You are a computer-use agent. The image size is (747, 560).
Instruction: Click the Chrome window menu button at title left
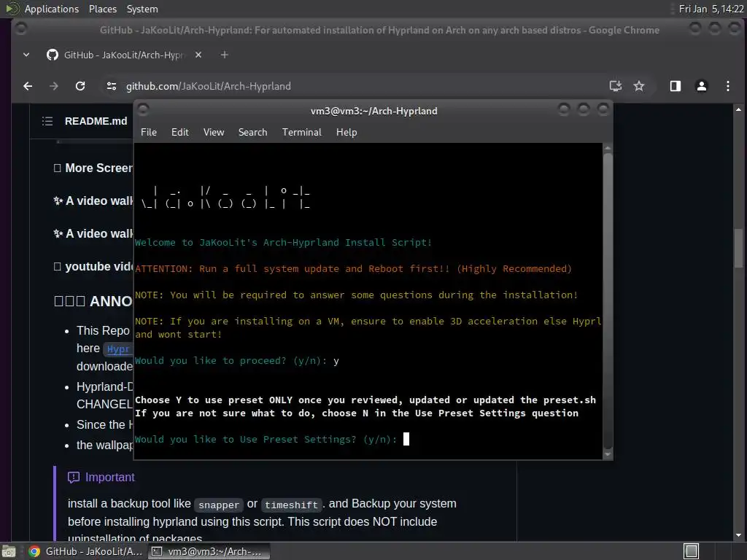[20, 29]
